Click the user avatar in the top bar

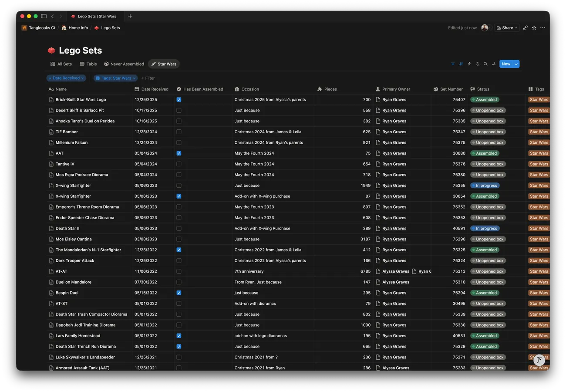(485, 28)
